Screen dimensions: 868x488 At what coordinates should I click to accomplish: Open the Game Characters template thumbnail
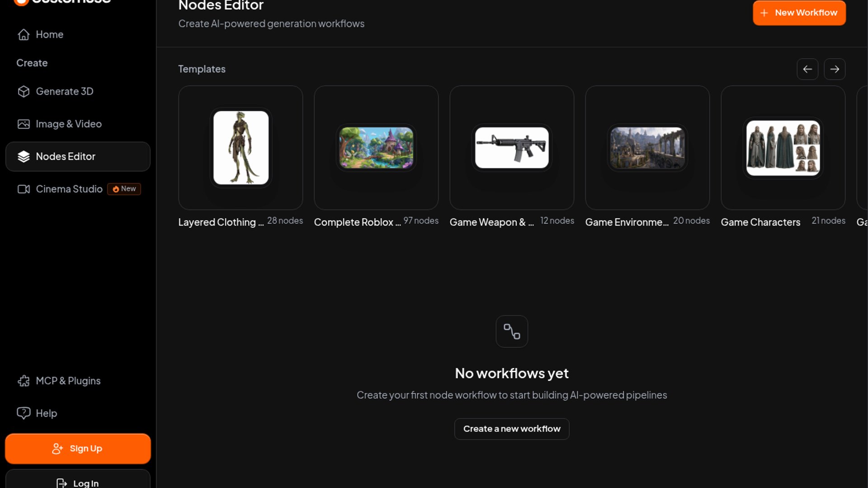pyautogui.click(x=783, y=148)
